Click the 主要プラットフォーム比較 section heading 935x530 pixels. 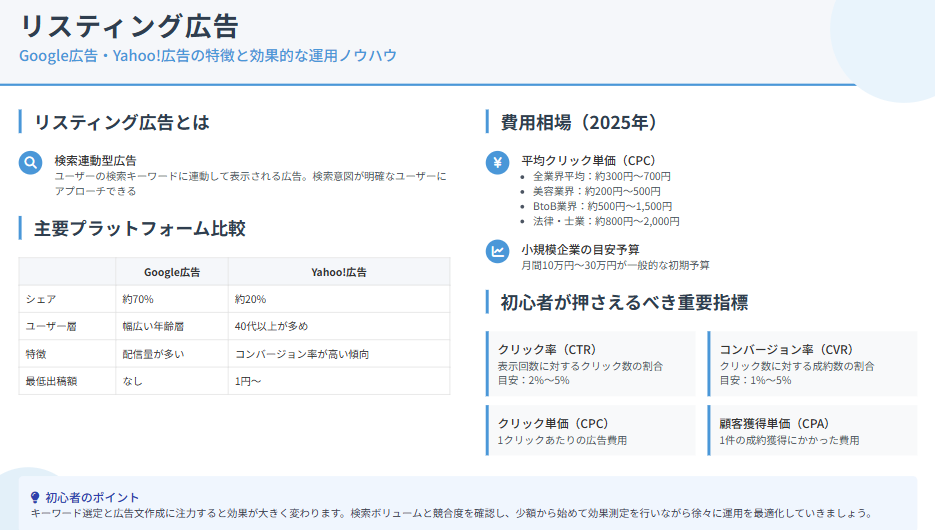point(140,228)
